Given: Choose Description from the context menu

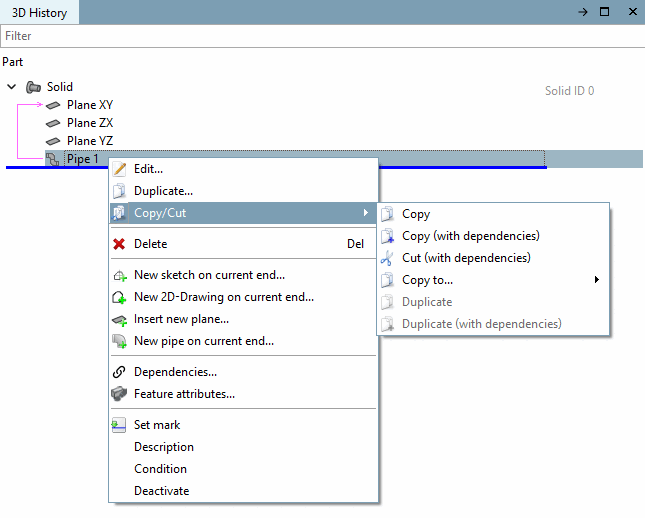Looking at the screenshot, I should click(x=244, y=447).
